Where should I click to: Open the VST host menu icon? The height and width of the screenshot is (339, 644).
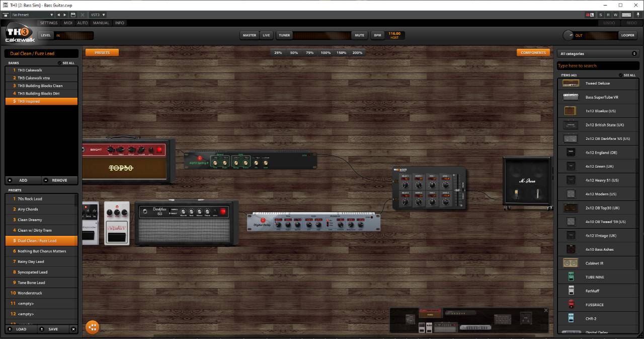(x=6, y=15)
